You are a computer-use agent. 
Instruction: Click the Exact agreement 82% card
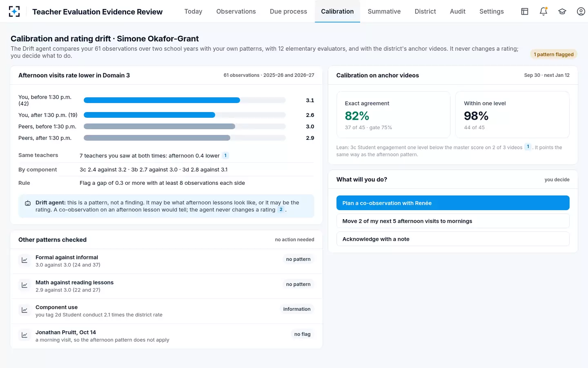pyautogui.click(x=393, y=114)
